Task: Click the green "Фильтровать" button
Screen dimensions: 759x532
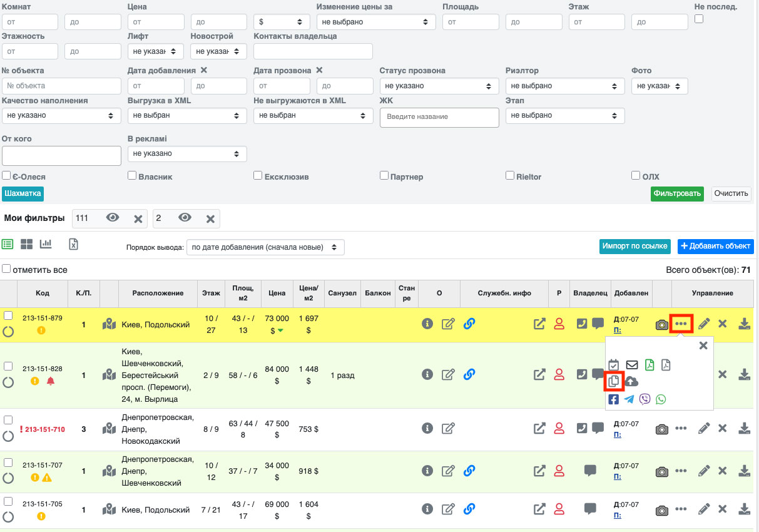Action: pyautogui.click(x=677, y=193)
